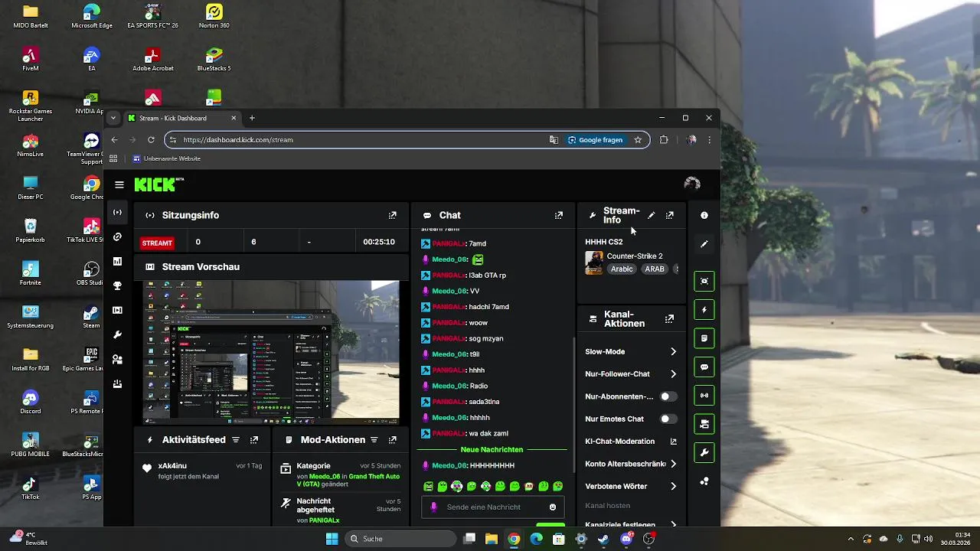Expand Verbotene Wörter setting

[673, 486]
